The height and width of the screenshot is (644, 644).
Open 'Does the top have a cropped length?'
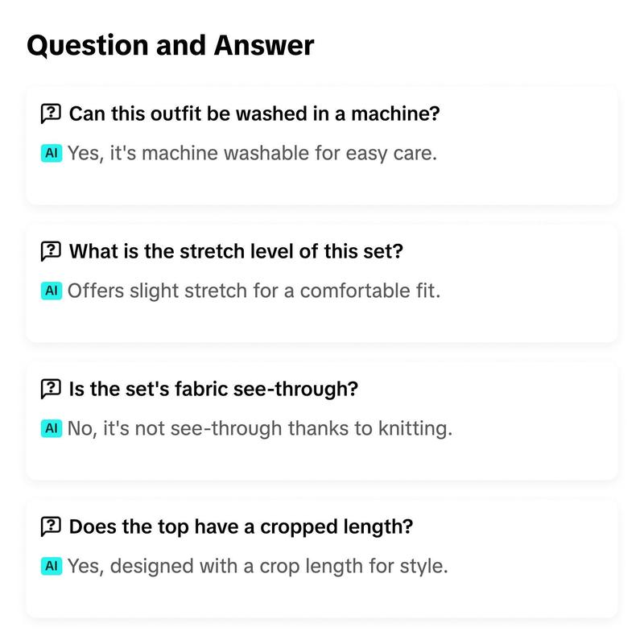pyautogui.click(x=241, y=527)
